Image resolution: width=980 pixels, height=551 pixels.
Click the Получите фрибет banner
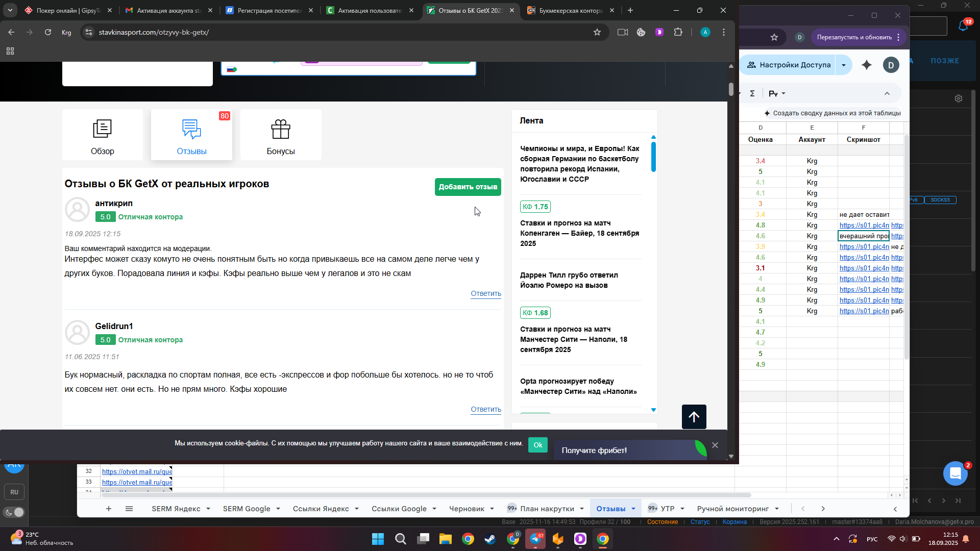(x=630, y=450)
